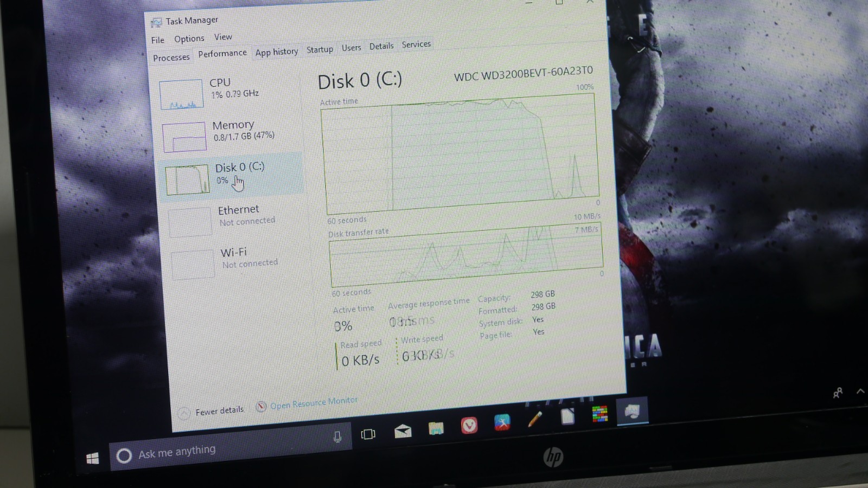Select Disk 0 (C:) in the sidebar
The height and width of the screenshot is (488, 868).
[232, 177]
